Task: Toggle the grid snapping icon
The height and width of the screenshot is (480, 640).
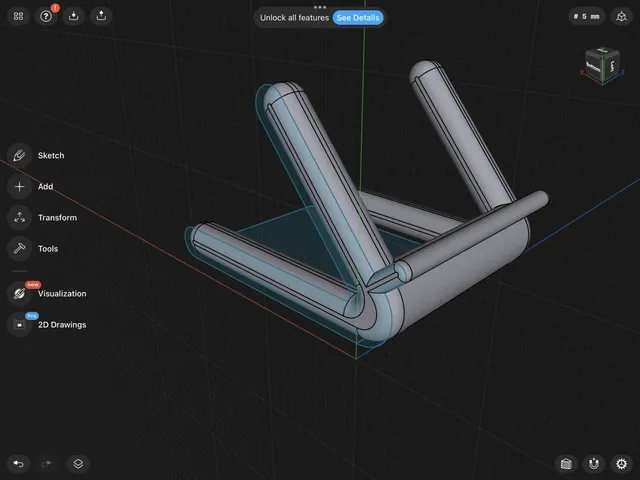Action: tap(566, 464)
